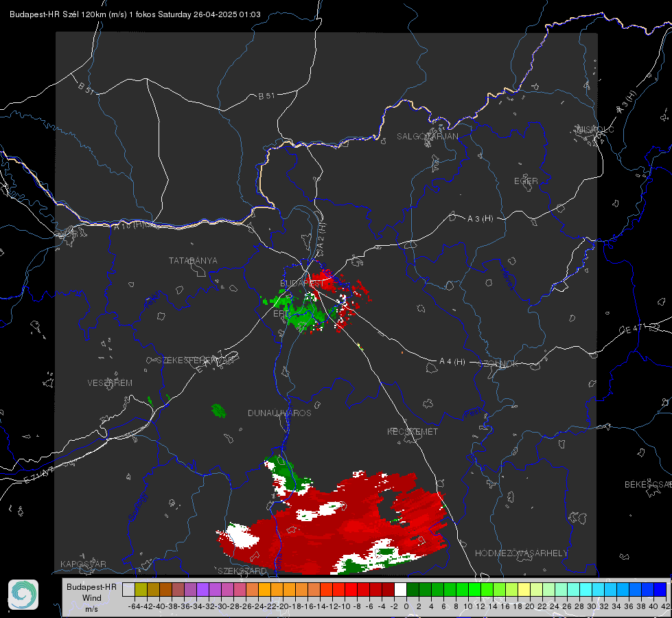Pick the cyan swatch between 28 and 30
672x618 pixels.
tap(586, 589)
